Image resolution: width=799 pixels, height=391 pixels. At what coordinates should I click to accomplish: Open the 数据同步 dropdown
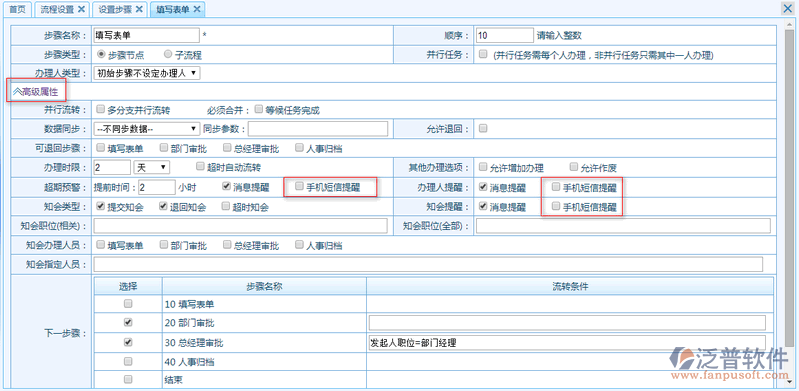(147, 129)
